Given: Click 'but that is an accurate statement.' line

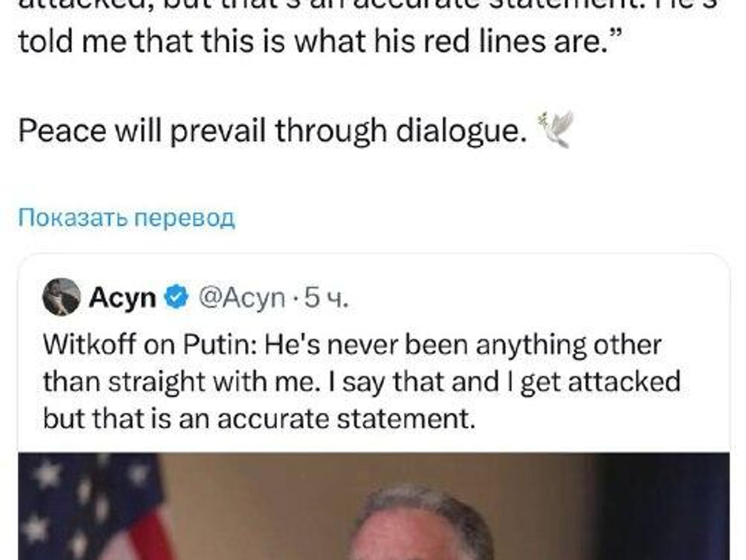Looking at the screenshot, I should [259, 419].
